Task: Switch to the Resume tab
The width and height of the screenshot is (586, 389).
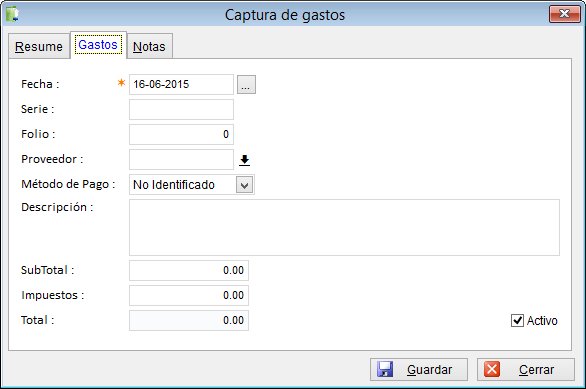Action: (x=39, y=46)
